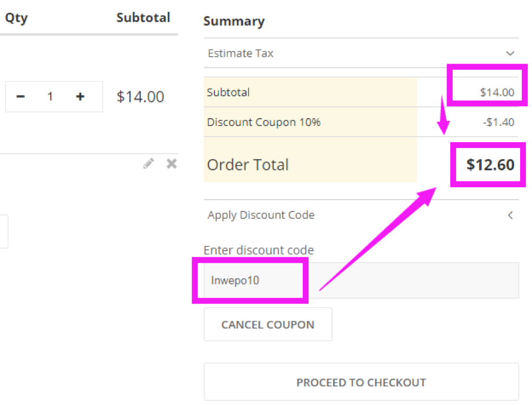Click the Qty column header
Screen dimensions: 532x406
[16, 18]
